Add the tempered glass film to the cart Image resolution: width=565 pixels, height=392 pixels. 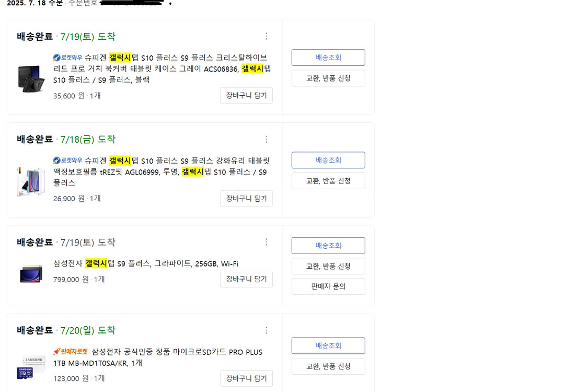pyautogui.click(x=246, y=199)
